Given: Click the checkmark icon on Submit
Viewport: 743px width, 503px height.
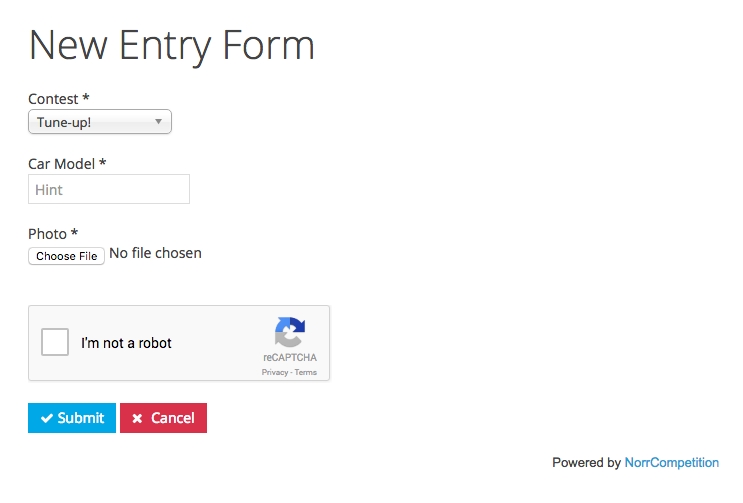Looking at the screenshot, I should 46,419.
